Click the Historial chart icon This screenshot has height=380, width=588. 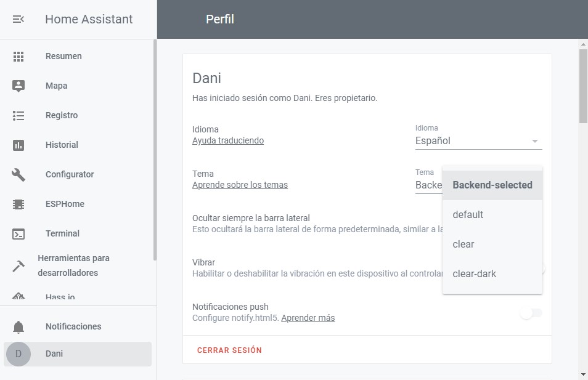(18, 145)
